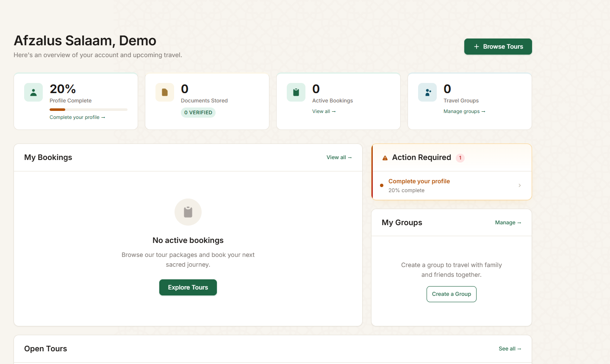Click the plus icon in Browse Tours
Image resolution: width=610 pixels, height=364 pixels.
coord(477,47)
